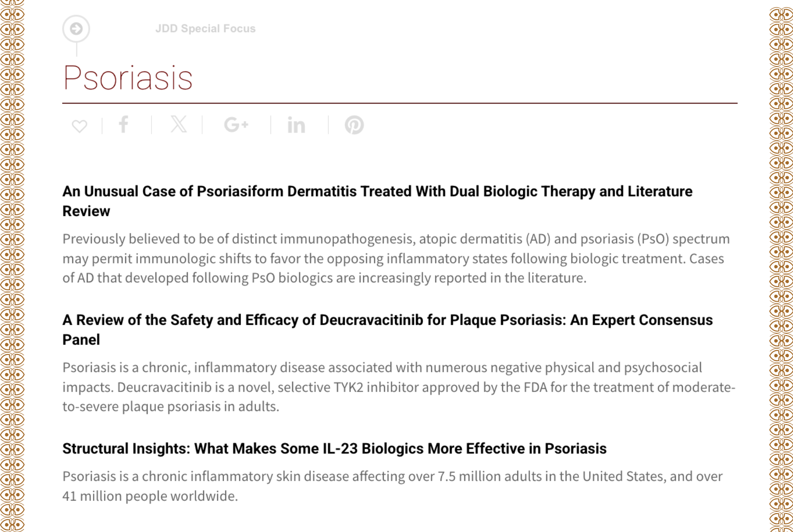This screenshot has width=793, height=532.
Task: Share via the X icon
Action: click(x=178, y=125)
